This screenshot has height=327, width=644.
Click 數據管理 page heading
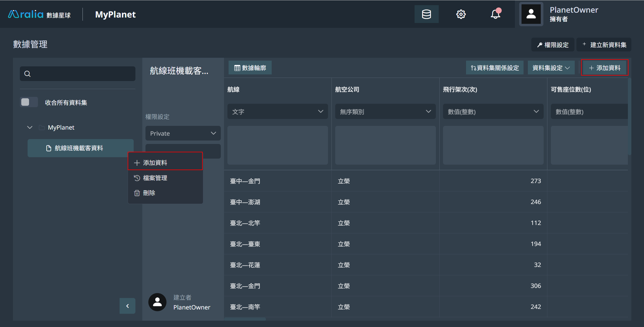tap(30, 44)
